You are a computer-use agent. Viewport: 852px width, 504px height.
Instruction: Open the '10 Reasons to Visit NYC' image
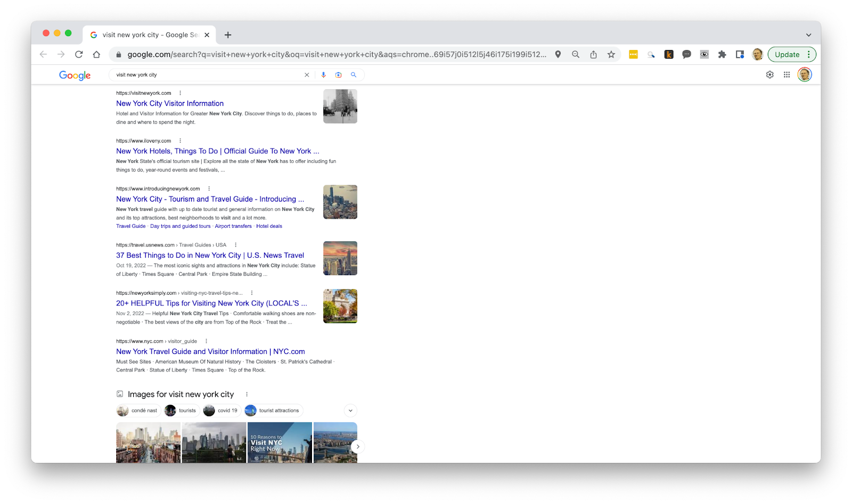pyautogui.click(x=280, y=443)
